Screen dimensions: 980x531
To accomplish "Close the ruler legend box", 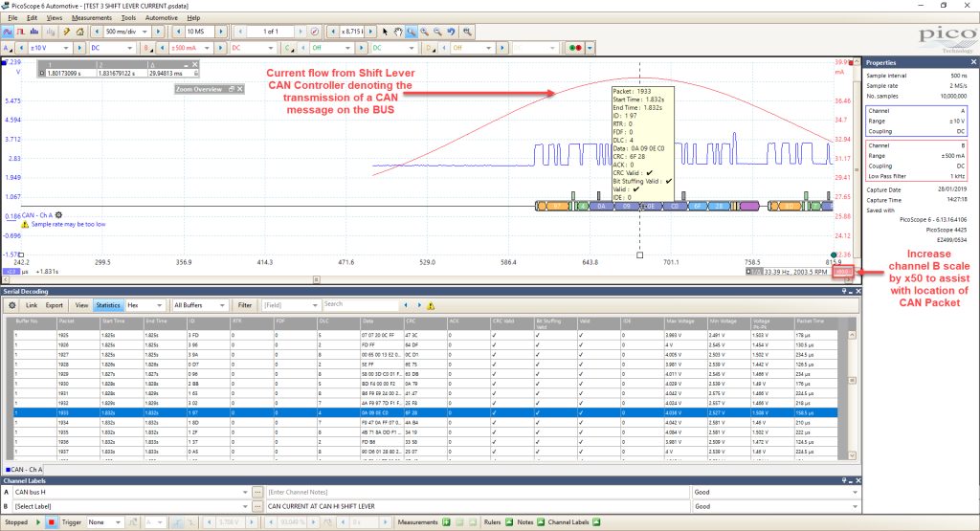I will (x=195, y=64).
